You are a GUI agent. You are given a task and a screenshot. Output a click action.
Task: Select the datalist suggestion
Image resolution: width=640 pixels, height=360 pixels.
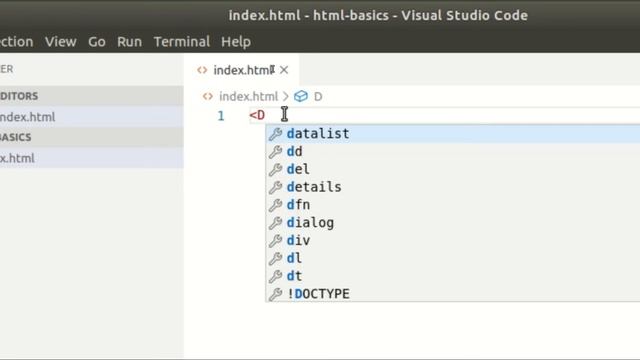point(453,133)
